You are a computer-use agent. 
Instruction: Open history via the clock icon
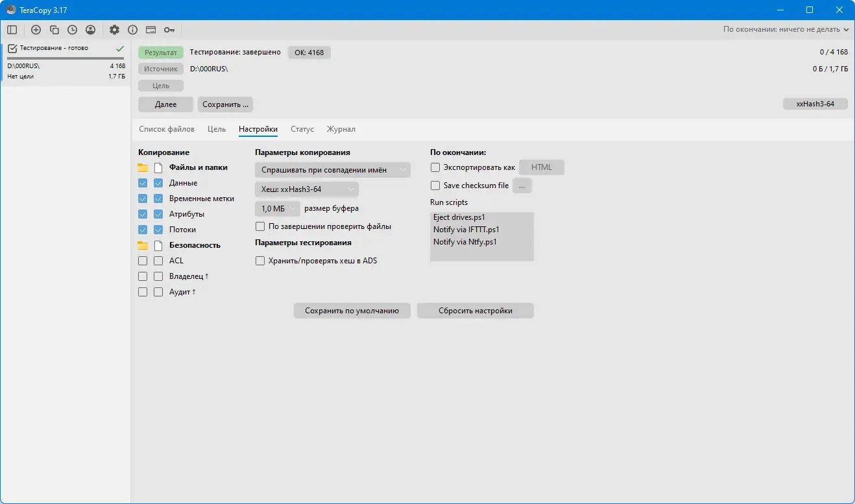[72, 29]
